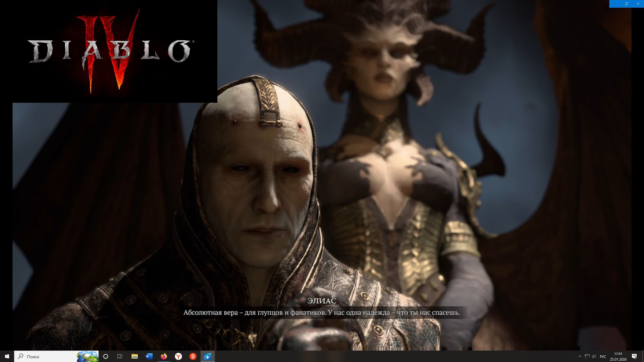
Task: Switch keyboard language via РУС indicator
Action: click(x=603, y=357)
